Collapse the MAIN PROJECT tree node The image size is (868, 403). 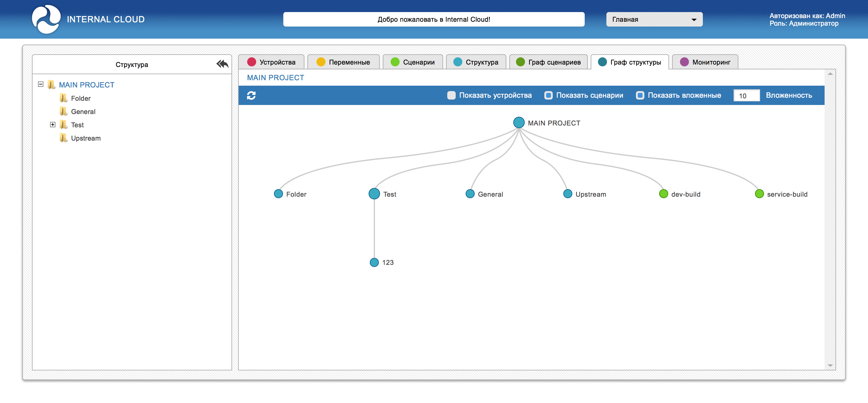tap(41, 84)
